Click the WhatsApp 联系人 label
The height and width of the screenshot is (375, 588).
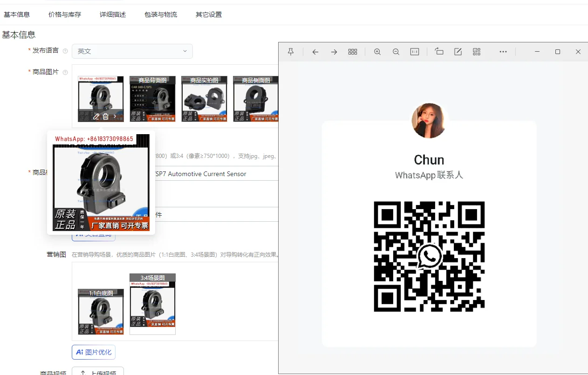pos(429,175)
